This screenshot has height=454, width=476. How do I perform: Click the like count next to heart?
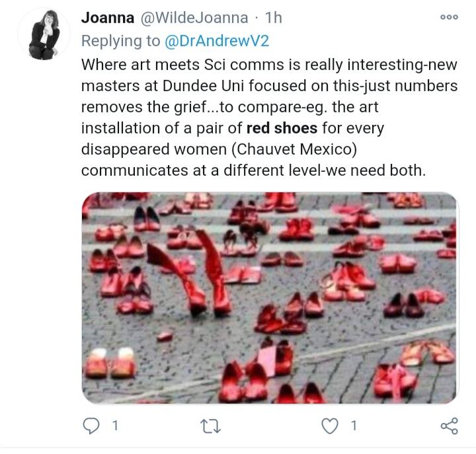pyautogui.click(x=354, y=426)
